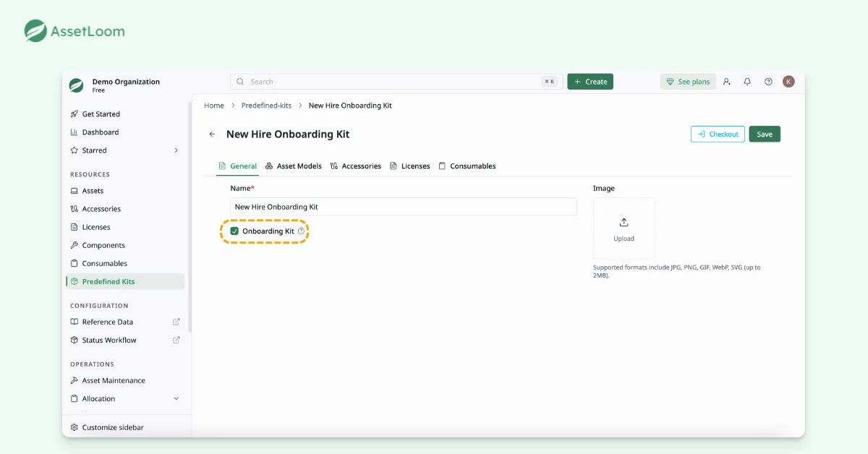Select Predefined Kits in sidebar

pos(125,281)
